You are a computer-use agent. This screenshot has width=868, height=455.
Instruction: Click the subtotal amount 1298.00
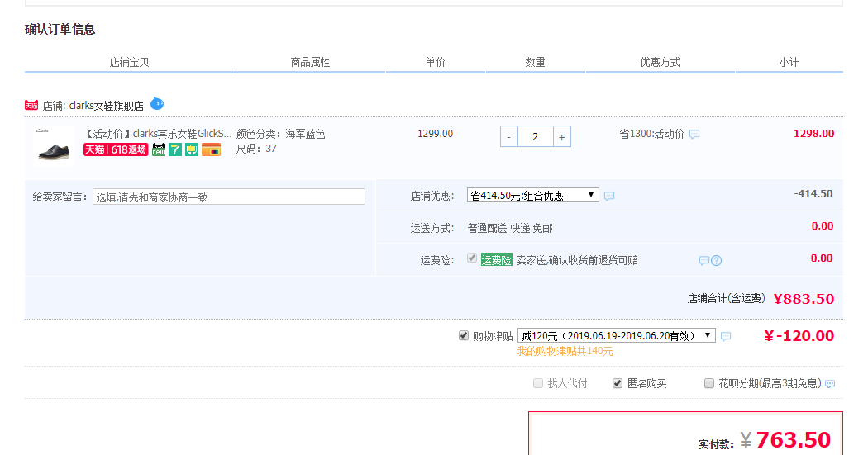tap(813, 133)
